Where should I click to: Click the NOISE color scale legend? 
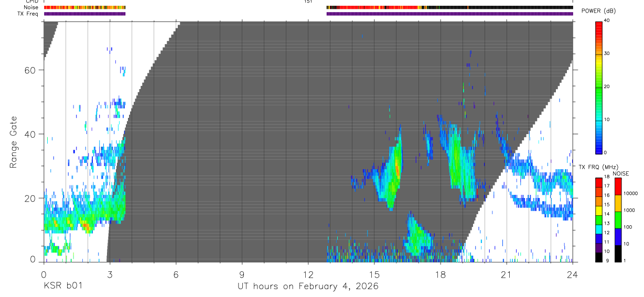tap(618, 219)
